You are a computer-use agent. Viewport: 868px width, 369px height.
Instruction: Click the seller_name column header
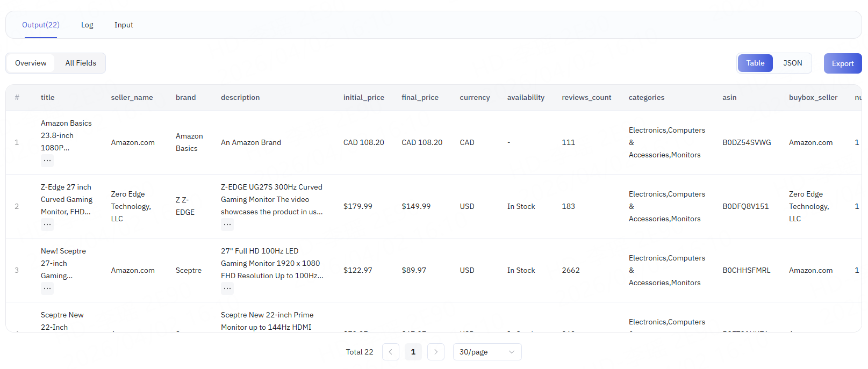coord(132,97)
